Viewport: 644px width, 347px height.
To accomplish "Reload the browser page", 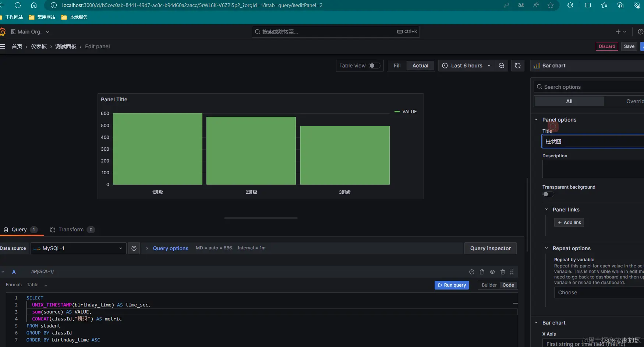I will pyautogui.click(x=18, y=5).
